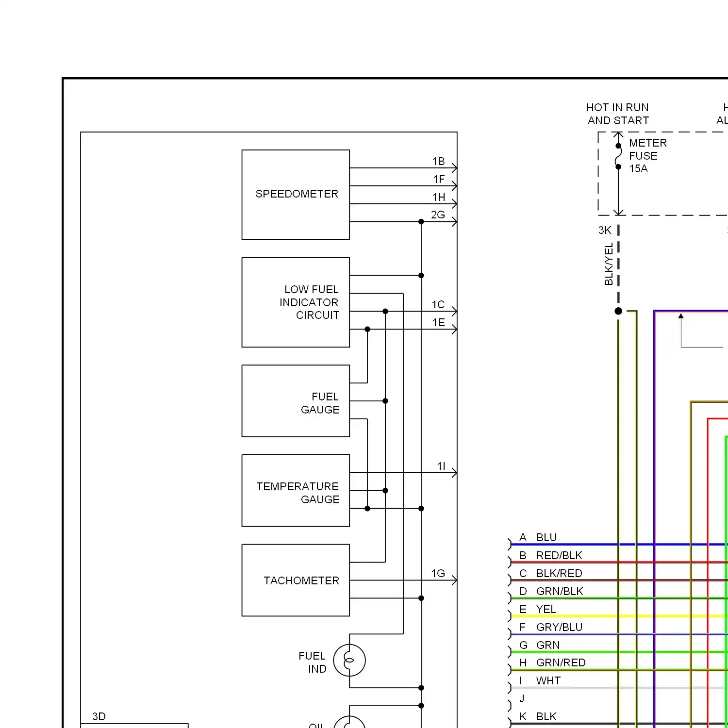Click wire E YEL label
Screen dimensions: 728x728
point(538,609)
